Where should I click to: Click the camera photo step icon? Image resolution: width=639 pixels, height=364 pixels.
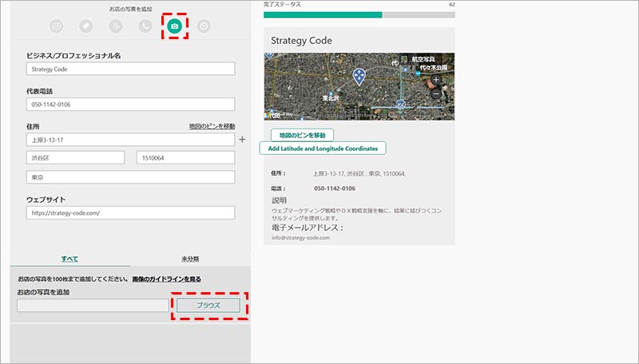(x=174, y=26)
